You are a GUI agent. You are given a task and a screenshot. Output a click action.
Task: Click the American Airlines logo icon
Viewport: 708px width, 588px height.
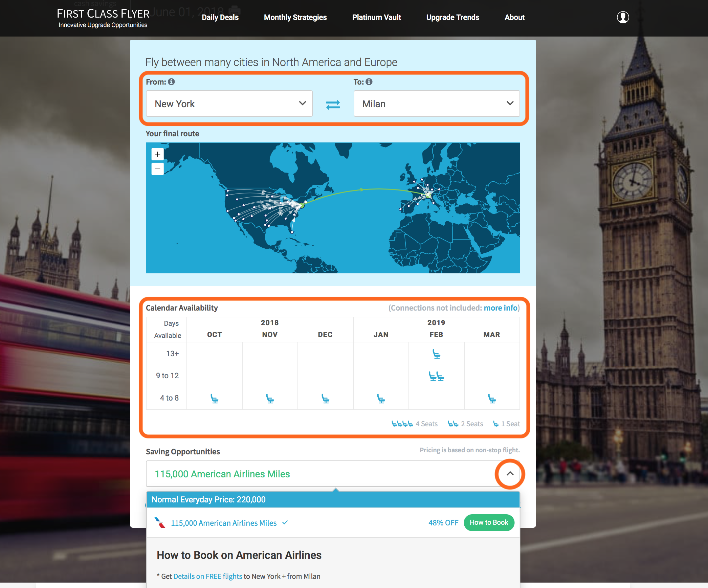pos(160,523)
